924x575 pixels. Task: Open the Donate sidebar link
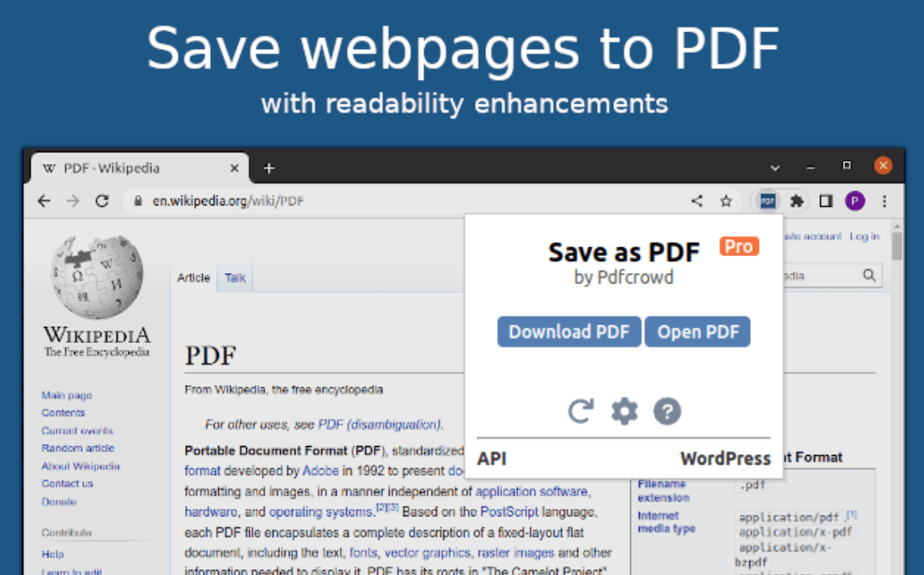[x=59, y=502]
